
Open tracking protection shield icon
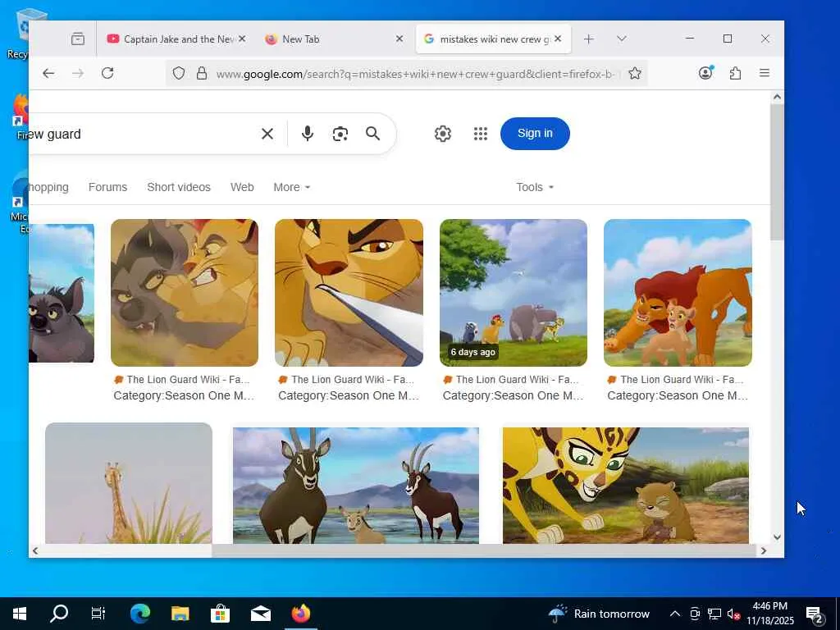click(179, 73)
